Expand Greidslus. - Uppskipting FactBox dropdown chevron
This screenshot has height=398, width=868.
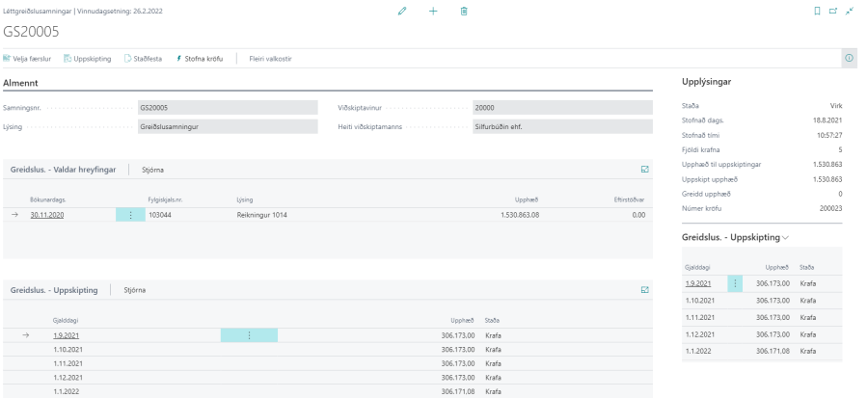tap(785, 236)
